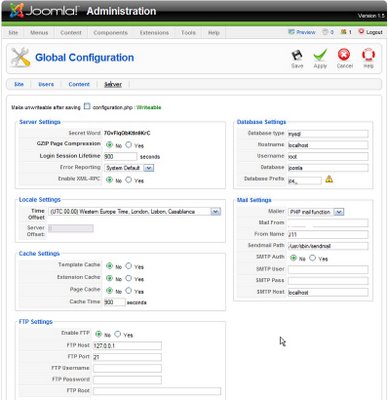The height and width of the screenshot is (400, 388).
Task: Click the Database name field
Action: coord(328,168)
